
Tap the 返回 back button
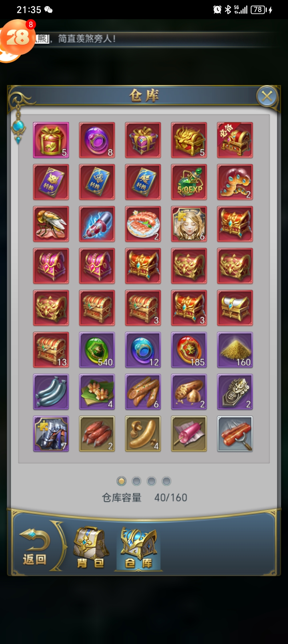pyautogui.click(x=35, y=547)
